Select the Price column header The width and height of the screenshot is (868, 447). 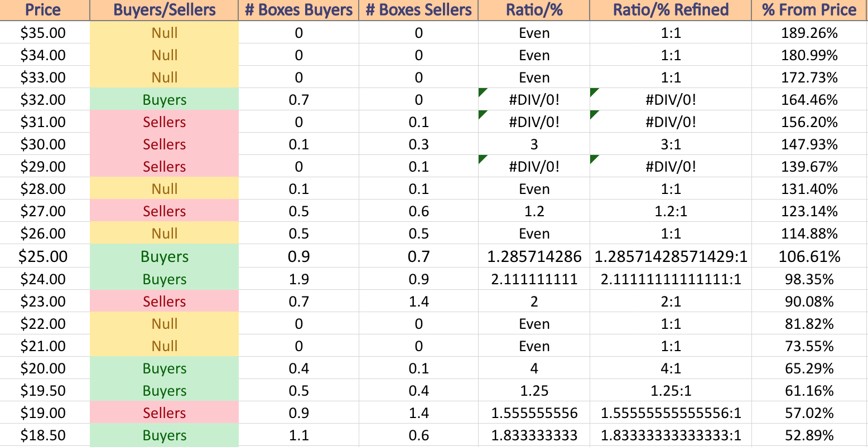45,10
